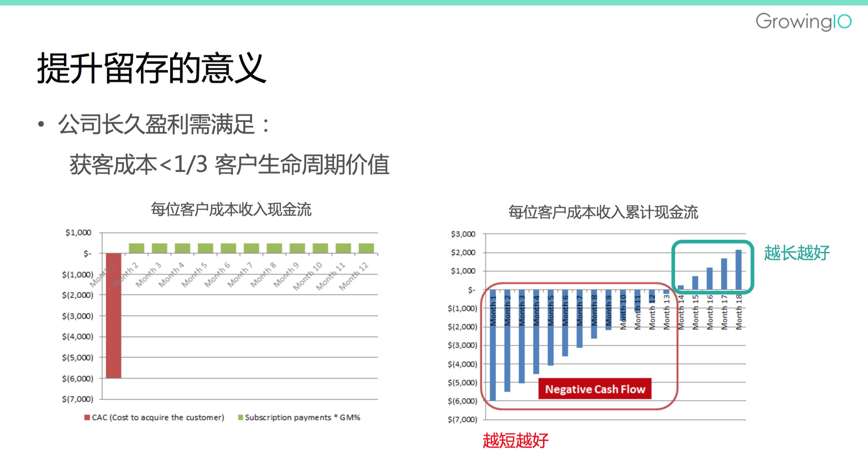Viewport: 868px width, 456px height.
Task: Click the left chart title 每位客户成本收入现金流
Action: pos(231,210)
